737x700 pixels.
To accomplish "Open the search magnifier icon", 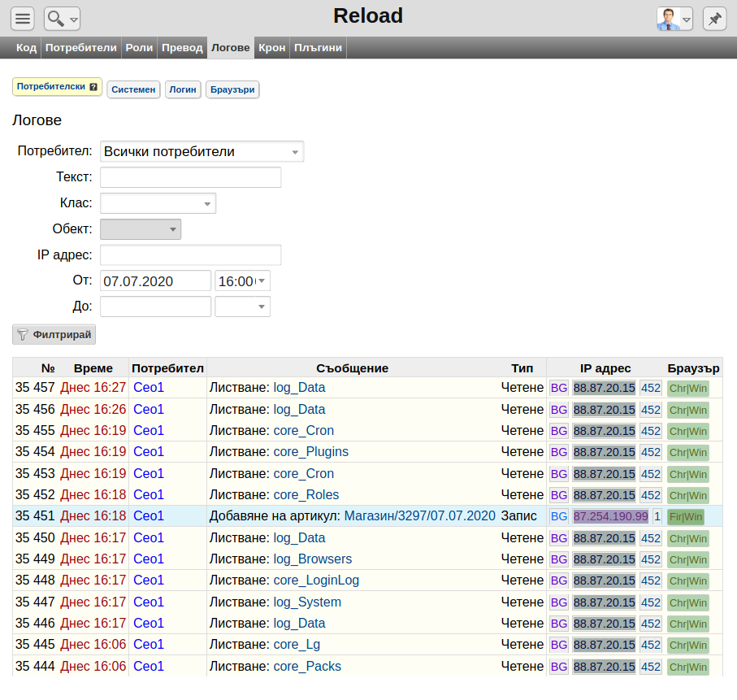I will [x=62, y=19].
